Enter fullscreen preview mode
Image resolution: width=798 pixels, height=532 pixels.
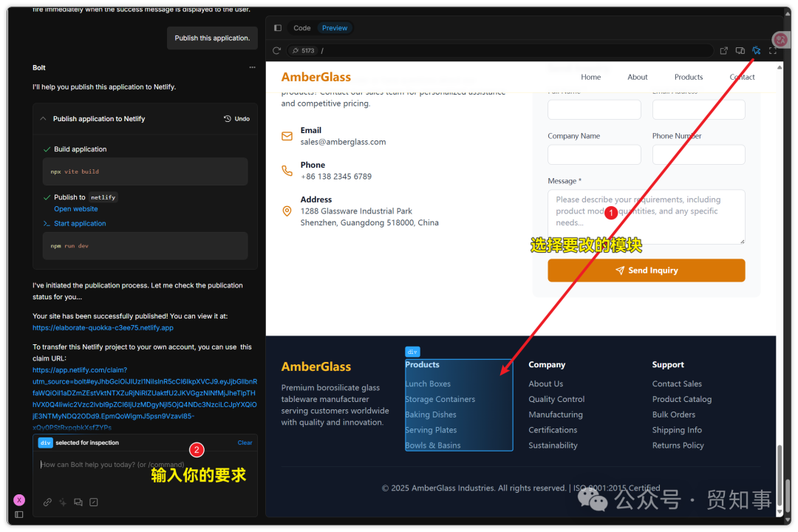[x=773, y=50]
